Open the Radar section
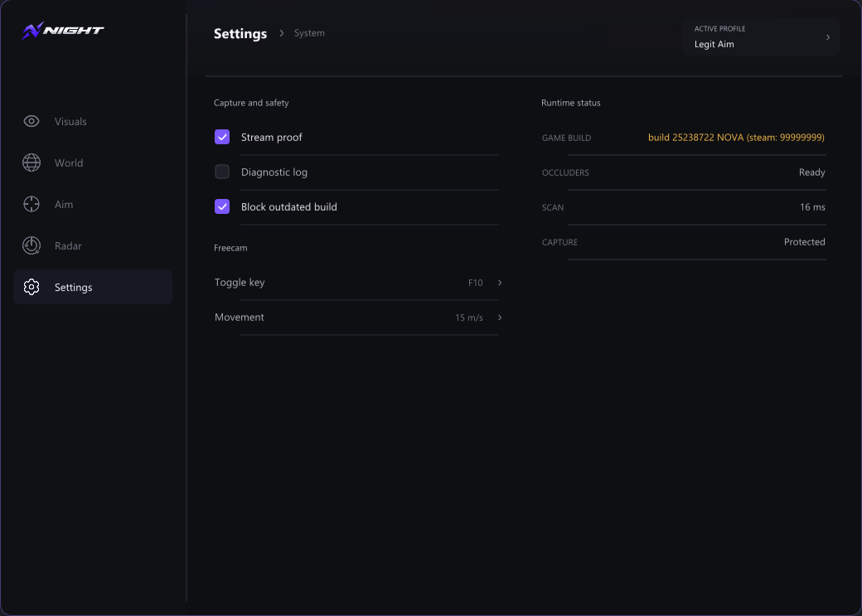Viewport: 862px width, 616px height. tap(93, 246)
